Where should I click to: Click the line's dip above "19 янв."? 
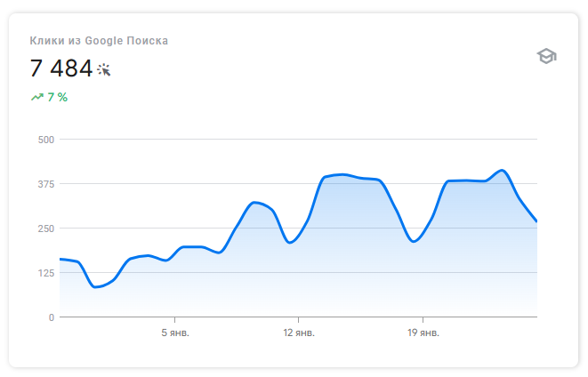[414, 241]
